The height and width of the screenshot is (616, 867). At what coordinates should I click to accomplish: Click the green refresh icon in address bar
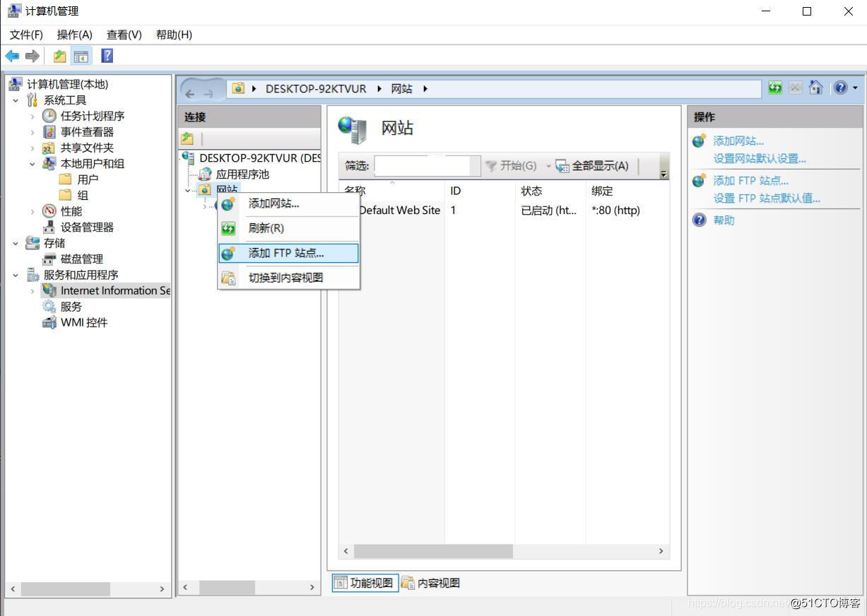click(x=775, y=88)
